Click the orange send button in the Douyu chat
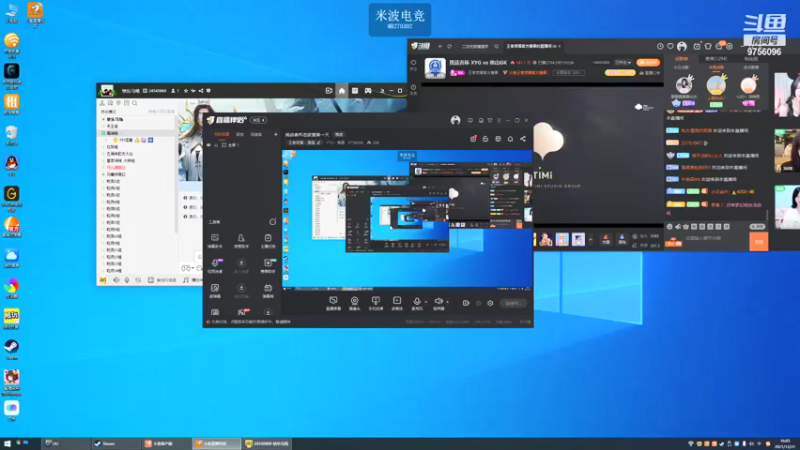The height and width of the screenshot is (450, 800). (759, 242)
